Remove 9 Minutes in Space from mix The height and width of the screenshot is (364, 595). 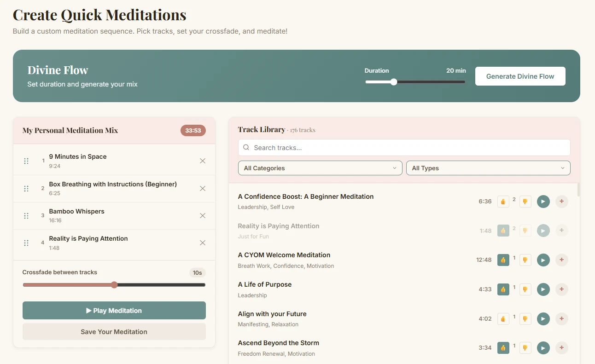203,161
